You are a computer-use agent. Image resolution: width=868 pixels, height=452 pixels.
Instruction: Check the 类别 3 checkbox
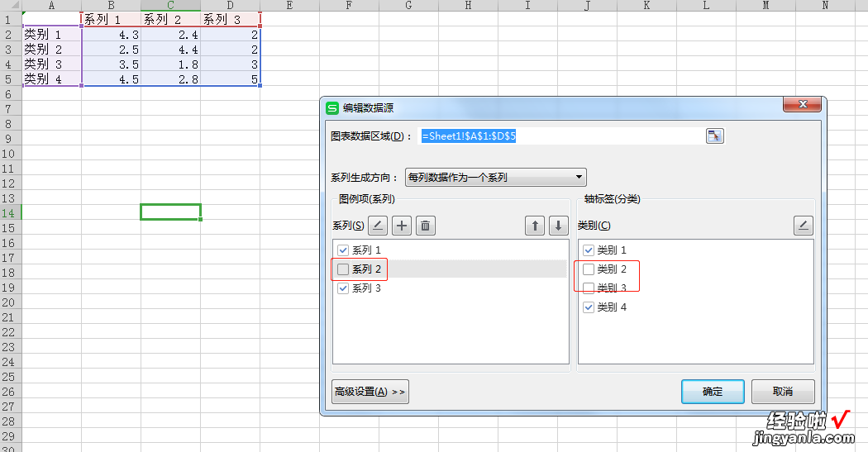589,288
